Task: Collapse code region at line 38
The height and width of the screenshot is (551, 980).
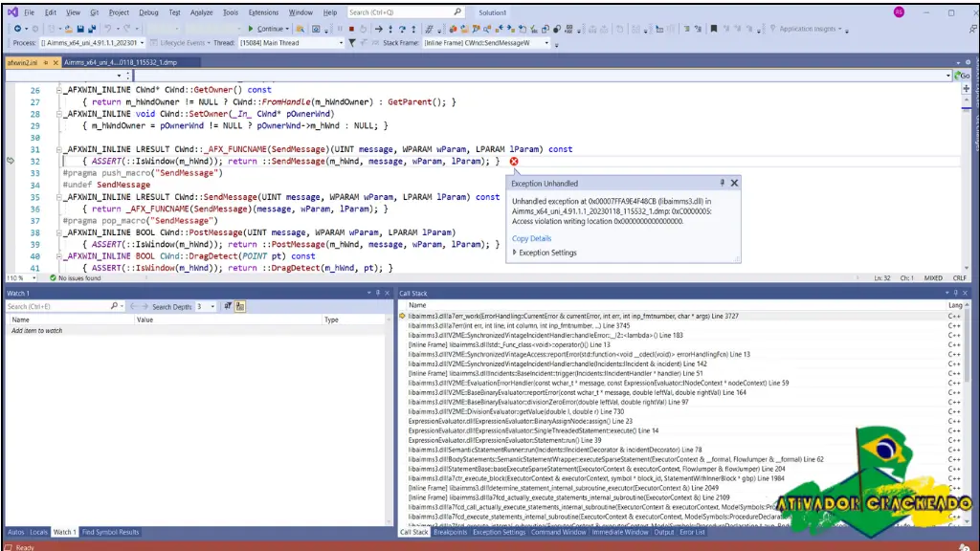Action: [x=58, y=232]
